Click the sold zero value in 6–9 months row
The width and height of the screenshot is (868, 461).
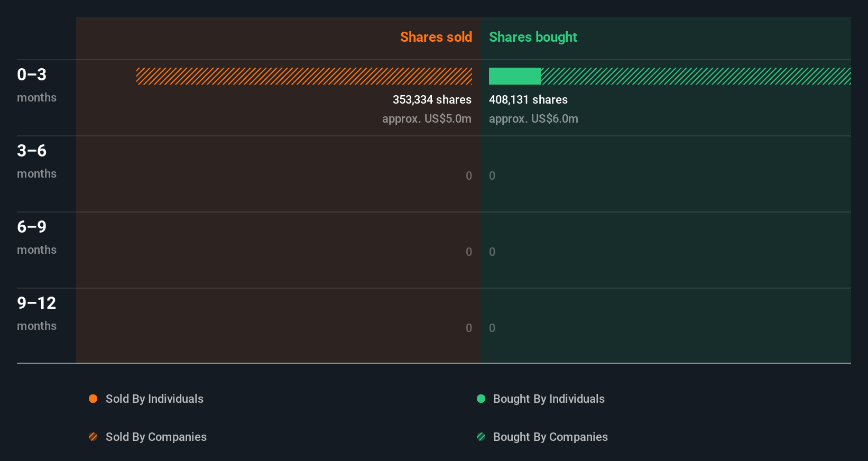[x=469, y=252]
